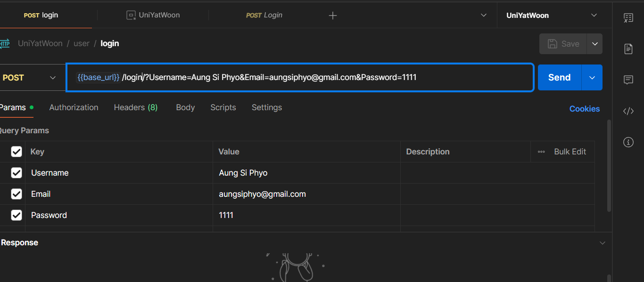Screen dimensions: 644x282
Task: Open the request info icon
Action: 628,142
